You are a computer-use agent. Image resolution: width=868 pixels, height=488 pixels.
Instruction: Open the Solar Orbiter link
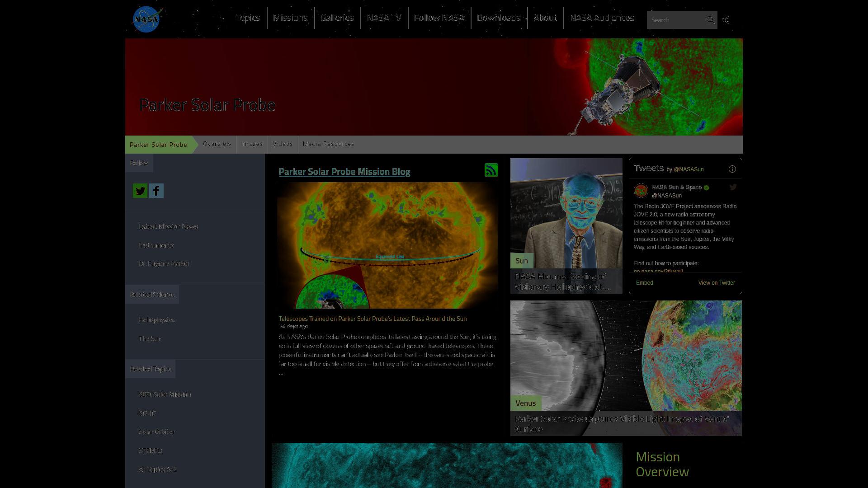coord(157,432)
